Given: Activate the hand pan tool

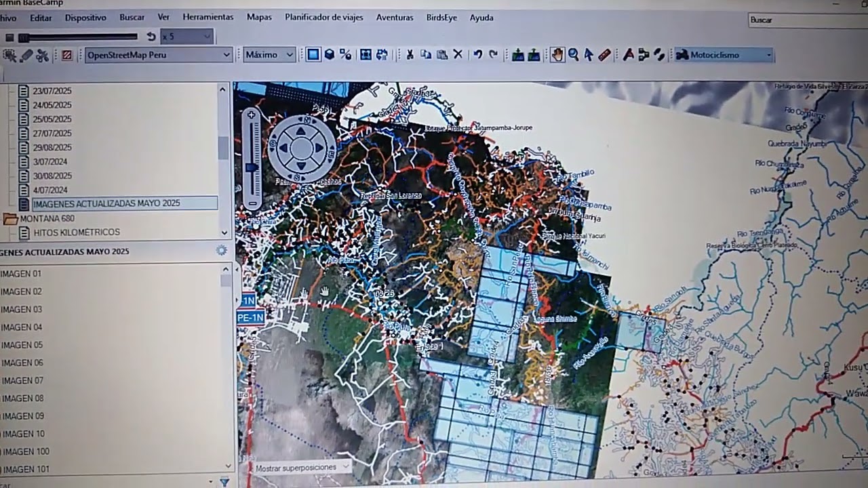Looking at the screenshot, I should click(x=557, y=55).
